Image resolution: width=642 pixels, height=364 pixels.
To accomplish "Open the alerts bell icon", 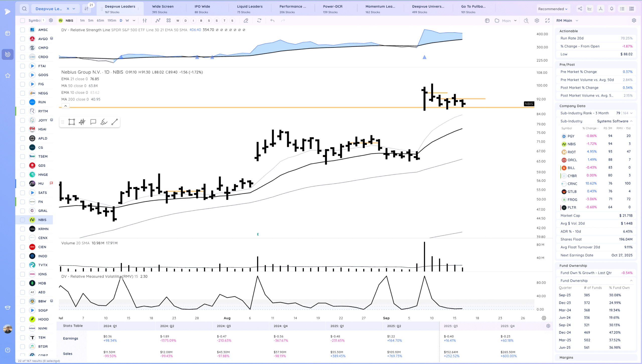I will click(612, 9).
